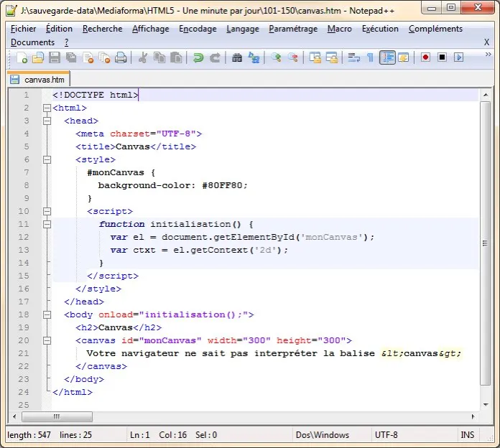Click the Open file folder icon
The width and height of the screenshot is (500, 448).
click(39, 57)
